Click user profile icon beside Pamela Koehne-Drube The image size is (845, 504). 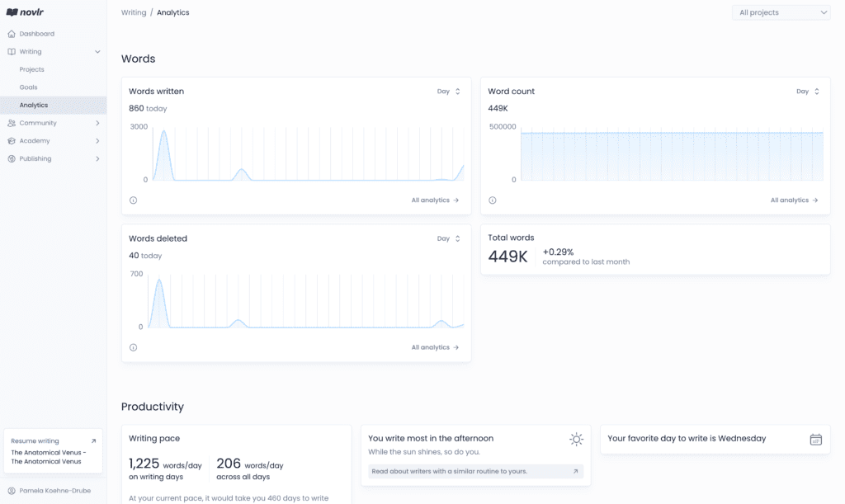point(12,491)
